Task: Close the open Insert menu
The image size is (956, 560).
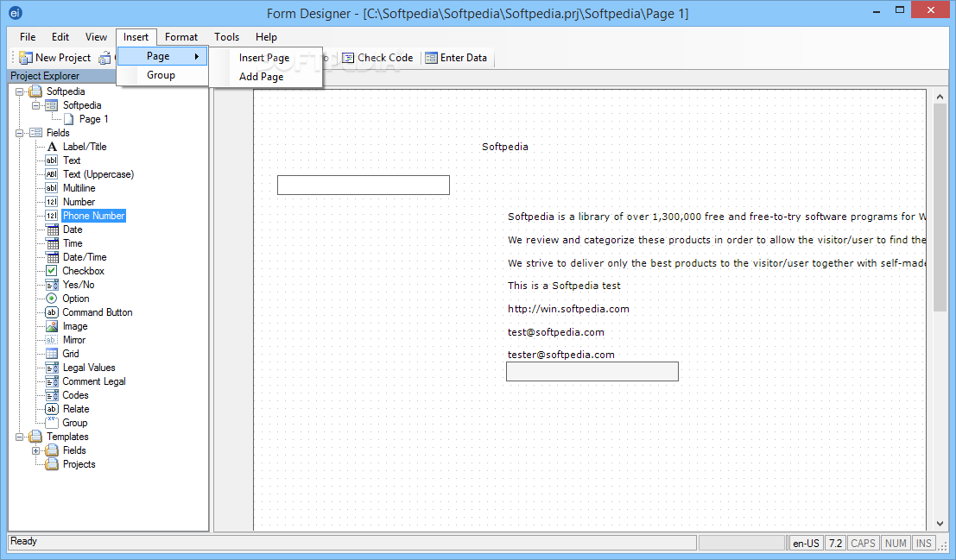Action: (136, 37)
